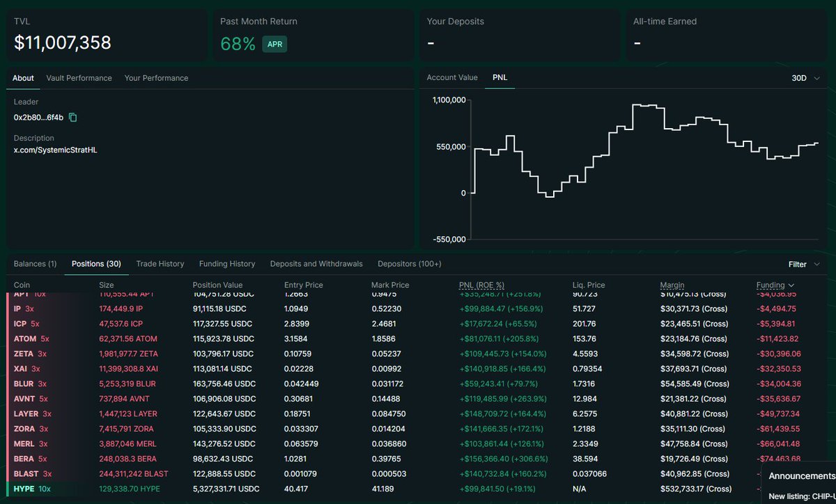The image size is (836, 504).
Task: Open the Announcements popup panel
Action: point(801,476)
